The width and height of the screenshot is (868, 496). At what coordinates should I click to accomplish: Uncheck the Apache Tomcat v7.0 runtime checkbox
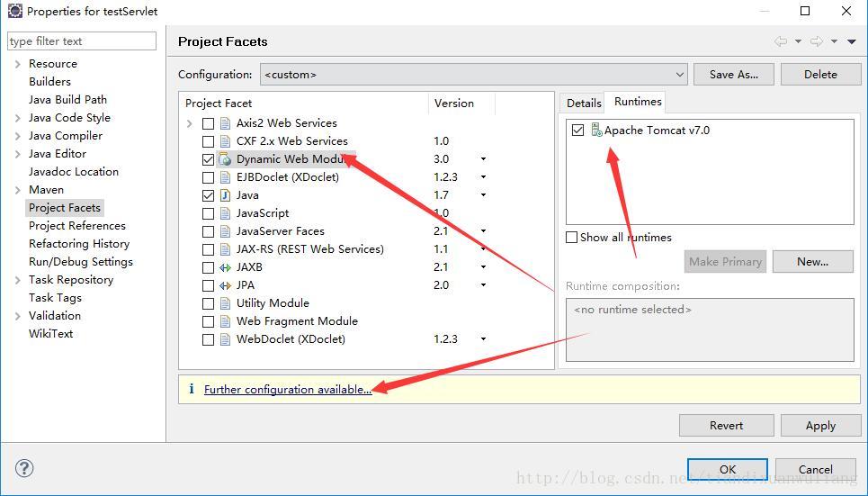click(x=578, y=131)
